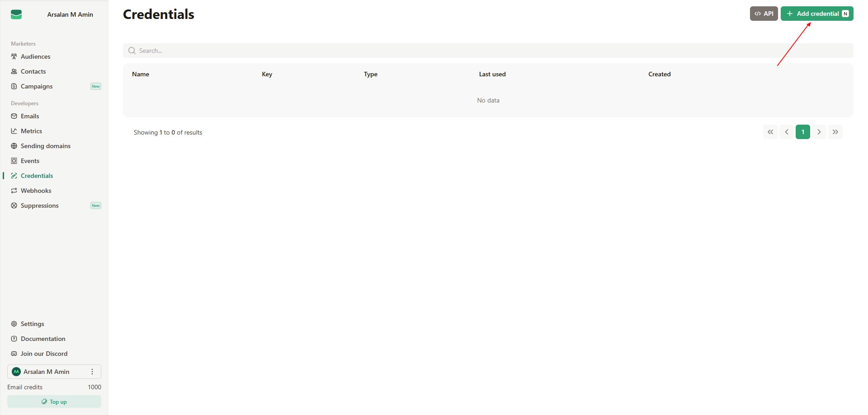The height and width of the screenshot is (415, 868).
Task: Click the green app logo icon
Action: point(16,14)
